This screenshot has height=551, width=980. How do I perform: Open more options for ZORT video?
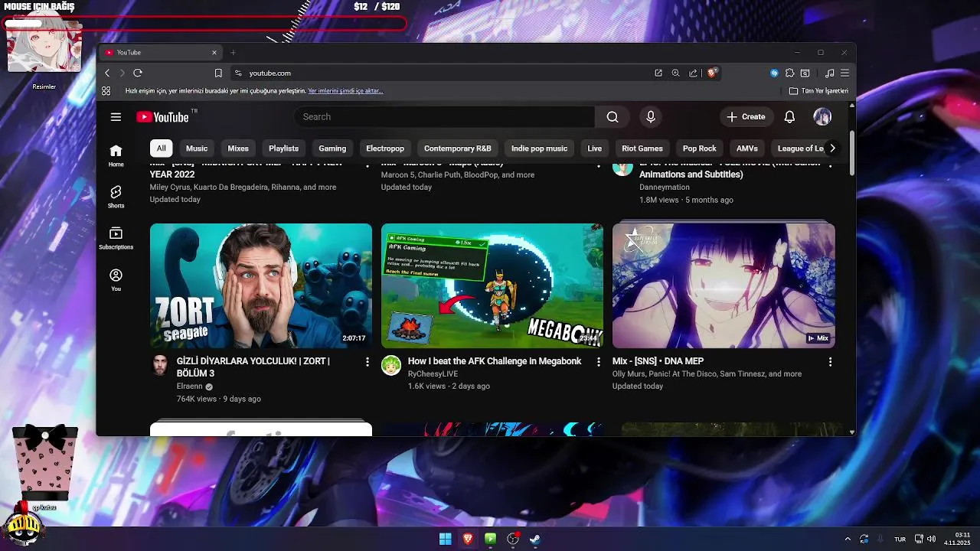click(367, 361)
